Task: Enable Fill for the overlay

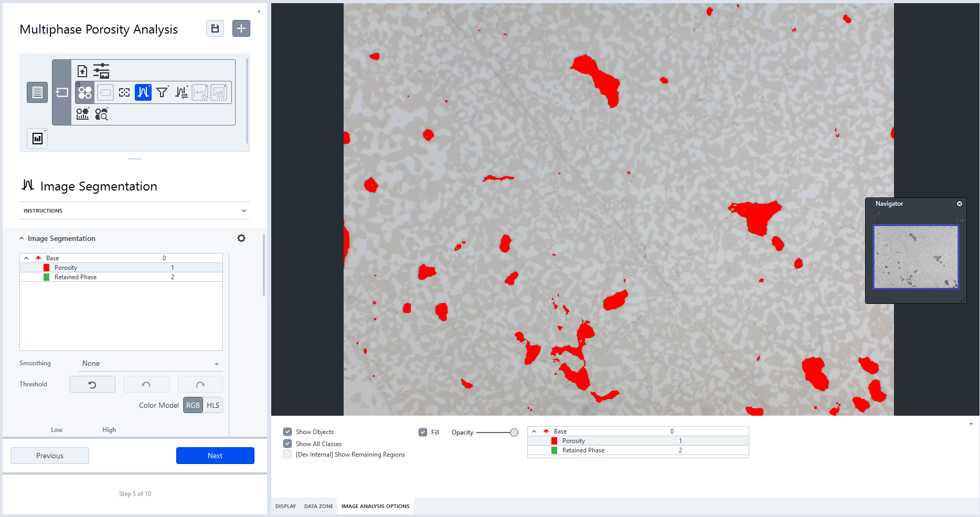Action: (423, 432)
